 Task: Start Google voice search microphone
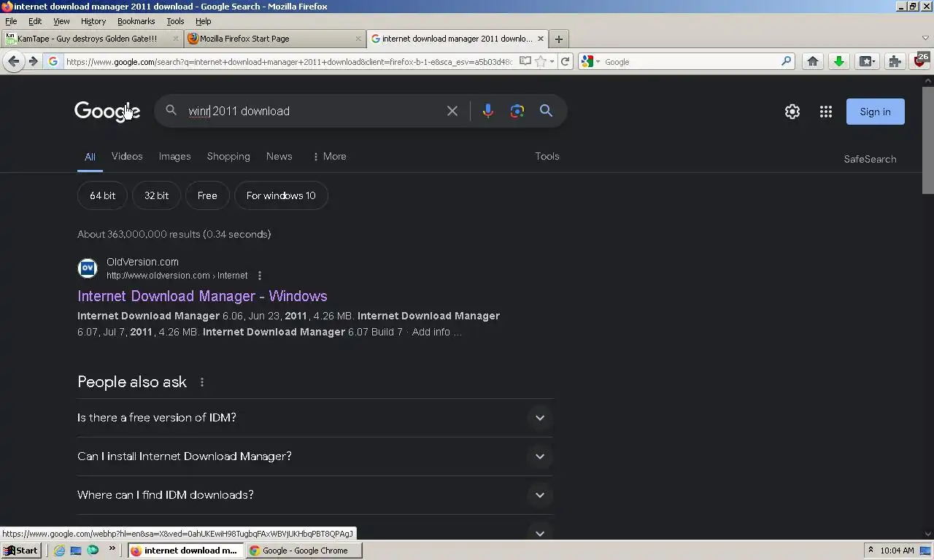pos(487,111)
